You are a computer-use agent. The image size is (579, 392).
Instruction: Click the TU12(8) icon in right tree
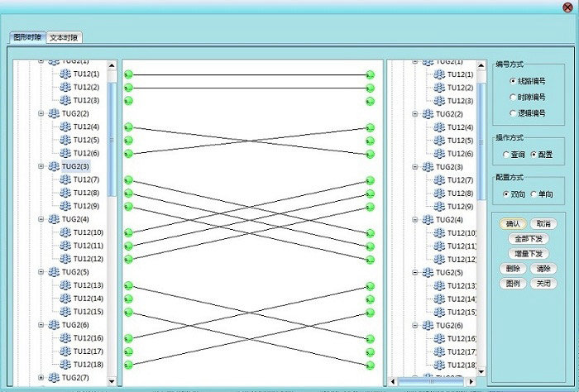coord(440,193)
